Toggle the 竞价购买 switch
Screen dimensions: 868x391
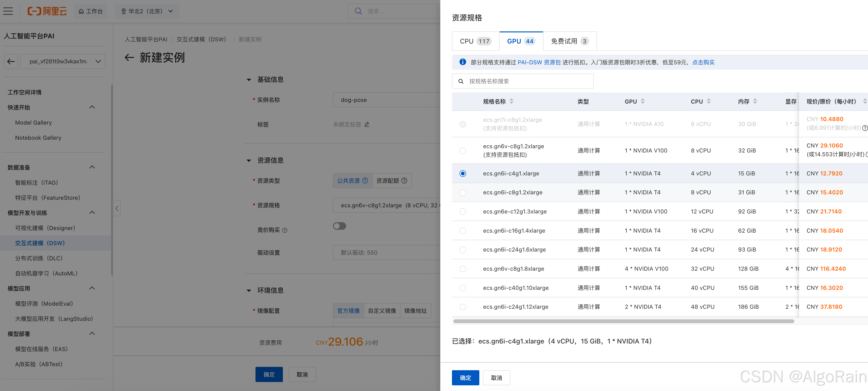click(x=339, y=226)
